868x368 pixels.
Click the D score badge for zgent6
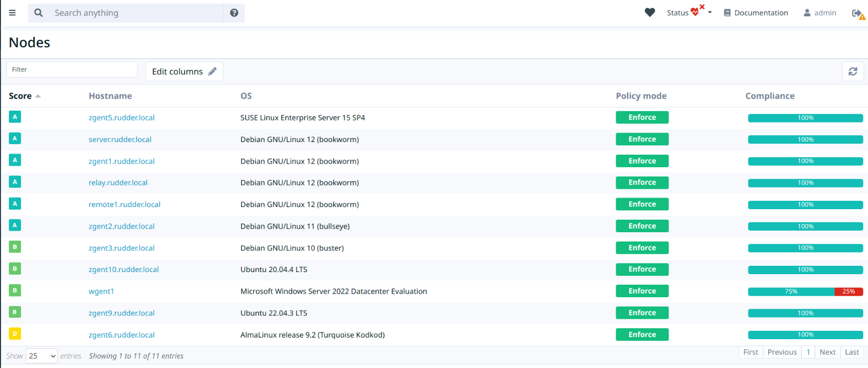click(15, 333)
